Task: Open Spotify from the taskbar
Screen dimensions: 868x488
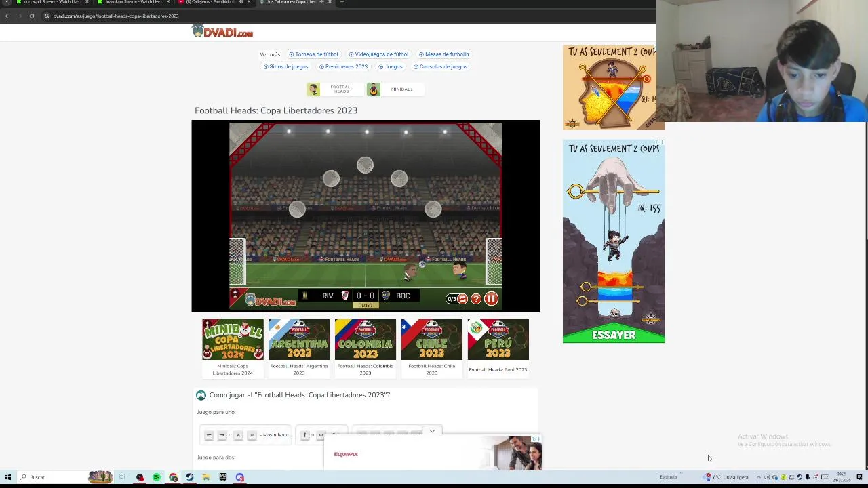Action: [x=157, y=477]
